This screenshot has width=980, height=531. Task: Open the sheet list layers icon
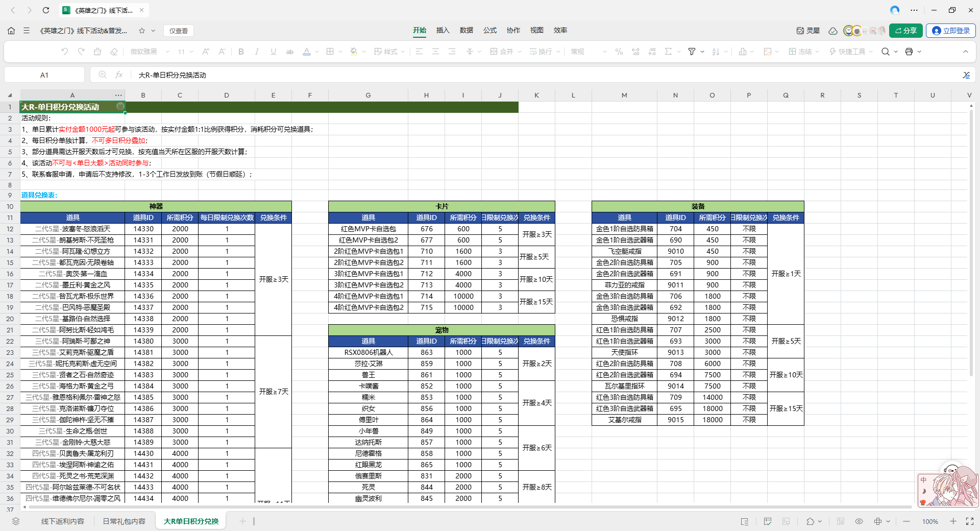(x=16, y=521)
